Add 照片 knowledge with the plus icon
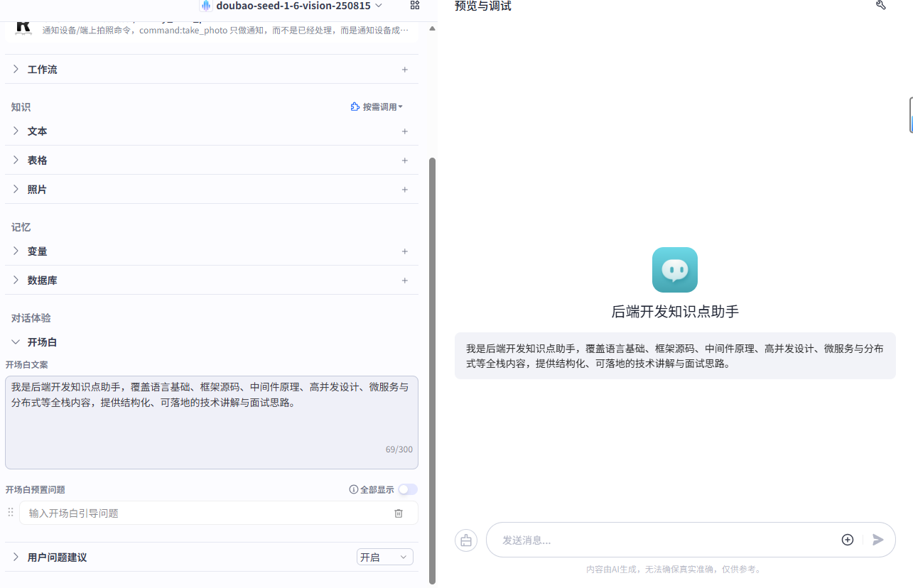913x588 pixels. 405,189
